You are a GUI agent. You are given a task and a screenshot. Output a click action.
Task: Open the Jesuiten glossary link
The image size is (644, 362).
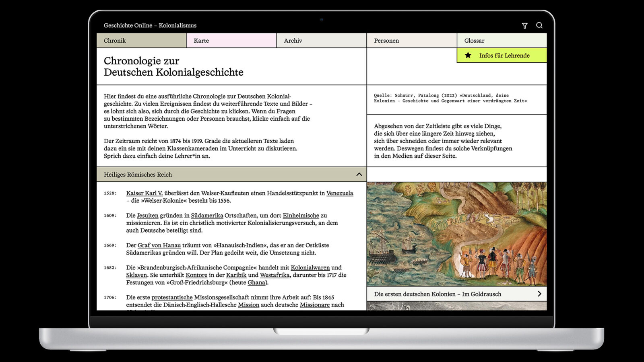click(148, 216)
